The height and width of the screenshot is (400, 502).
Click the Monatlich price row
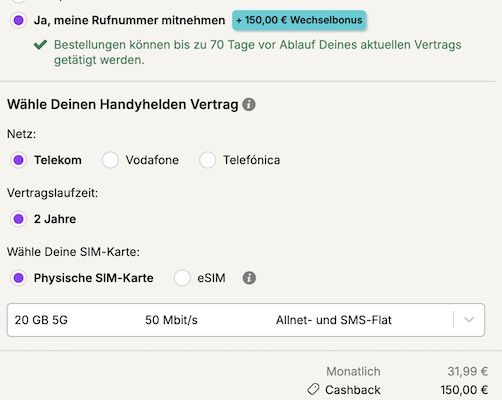[x=407, y=371]
